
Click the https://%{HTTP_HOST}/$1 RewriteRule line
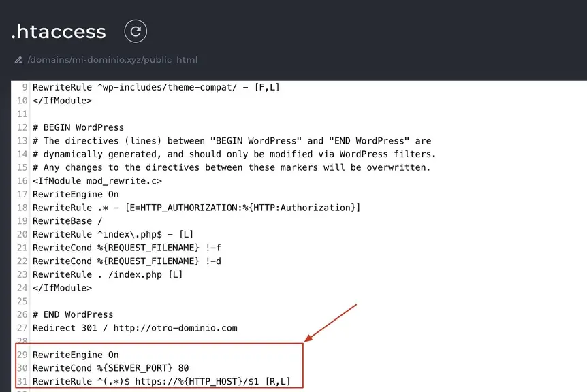click(x=161, y=382)
